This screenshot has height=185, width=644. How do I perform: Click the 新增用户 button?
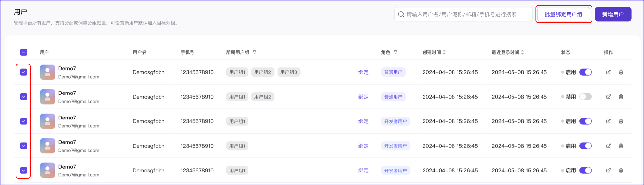click(x=613, y=14)
